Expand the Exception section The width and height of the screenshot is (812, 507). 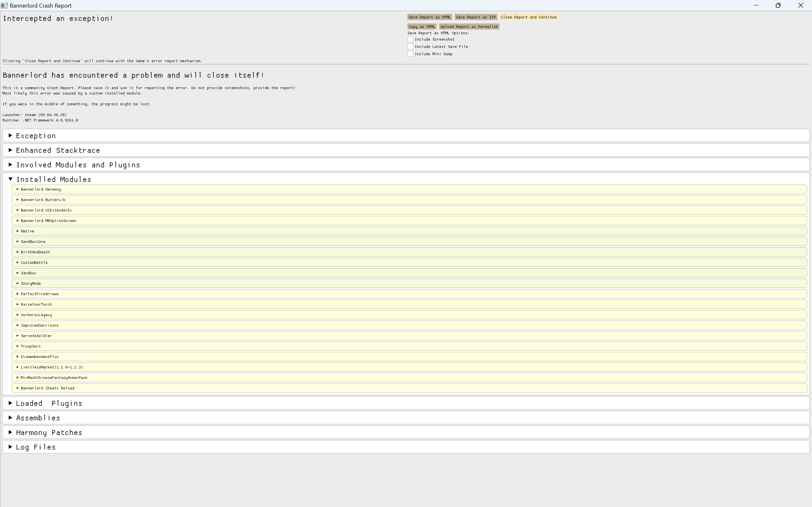point(406,136)
